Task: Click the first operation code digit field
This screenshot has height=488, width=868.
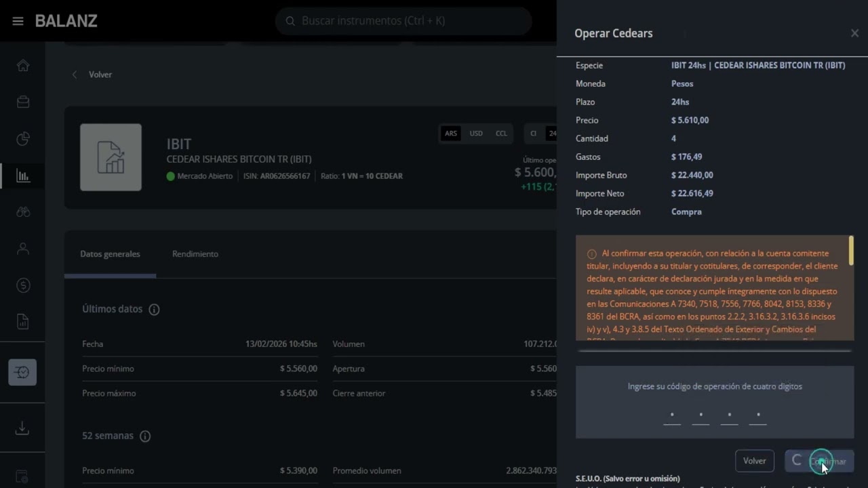Action: click(672, 415)
